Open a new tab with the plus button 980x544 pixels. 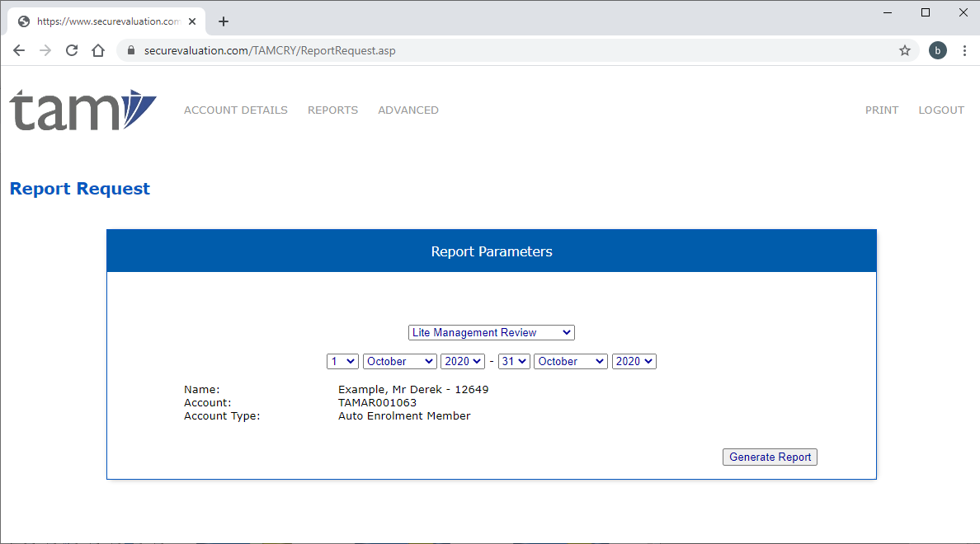(223, 21)
